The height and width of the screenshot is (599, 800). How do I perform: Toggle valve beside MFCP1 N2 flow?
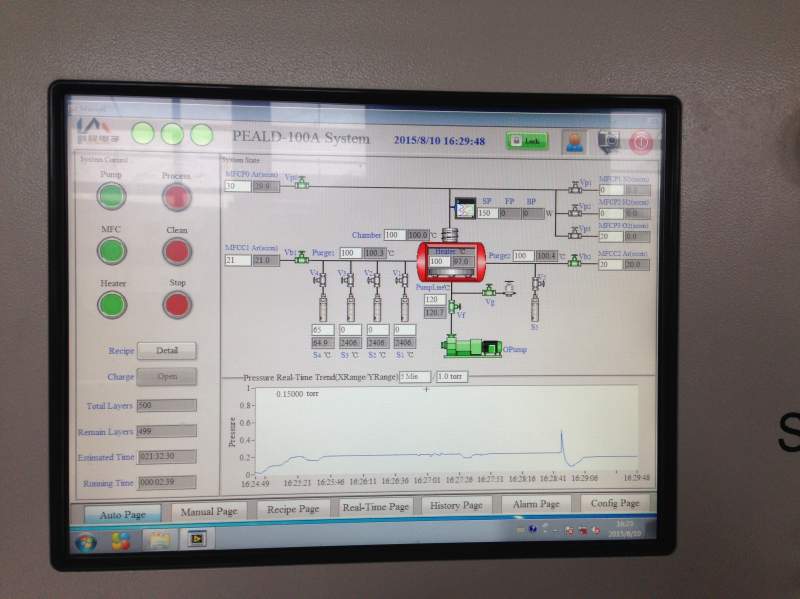click(x=575, y=187)
